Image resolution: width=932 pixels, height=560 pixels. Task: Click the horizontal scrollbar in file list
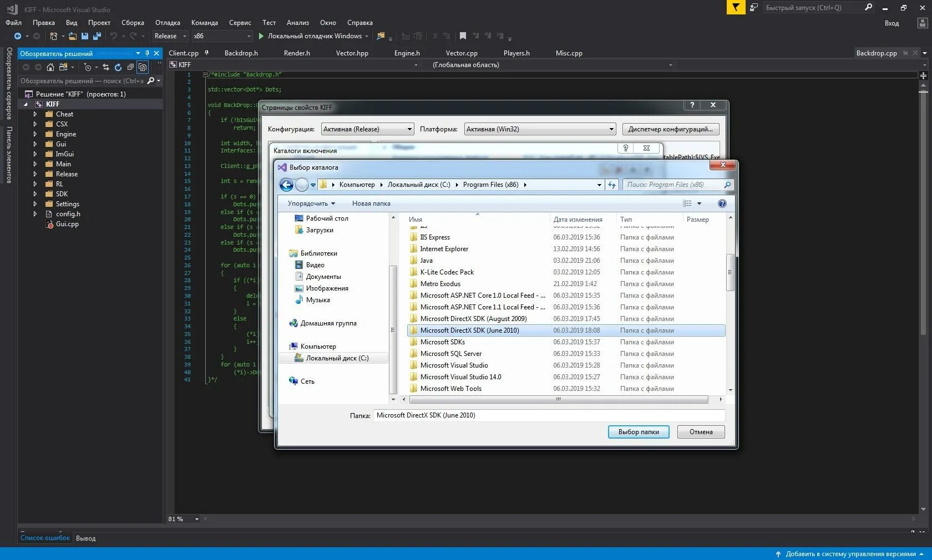(x=558, y=399)
